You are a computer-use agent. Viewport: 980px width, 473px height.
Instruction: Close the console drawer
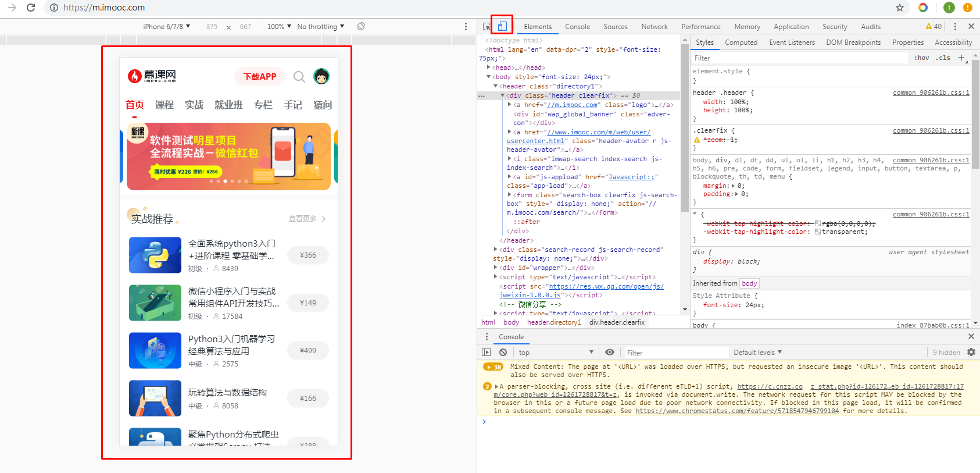coord(971,337)
